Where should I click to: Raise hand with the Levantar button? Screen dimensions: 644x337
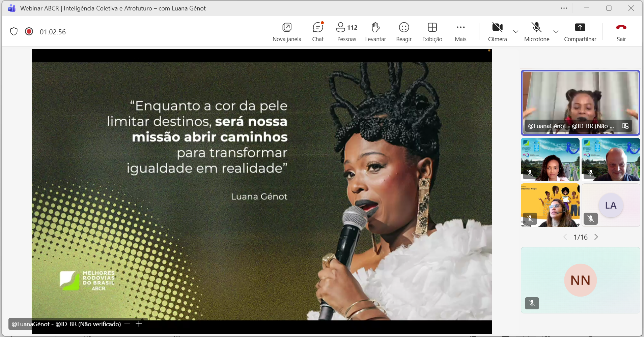[x=375, y=32]
